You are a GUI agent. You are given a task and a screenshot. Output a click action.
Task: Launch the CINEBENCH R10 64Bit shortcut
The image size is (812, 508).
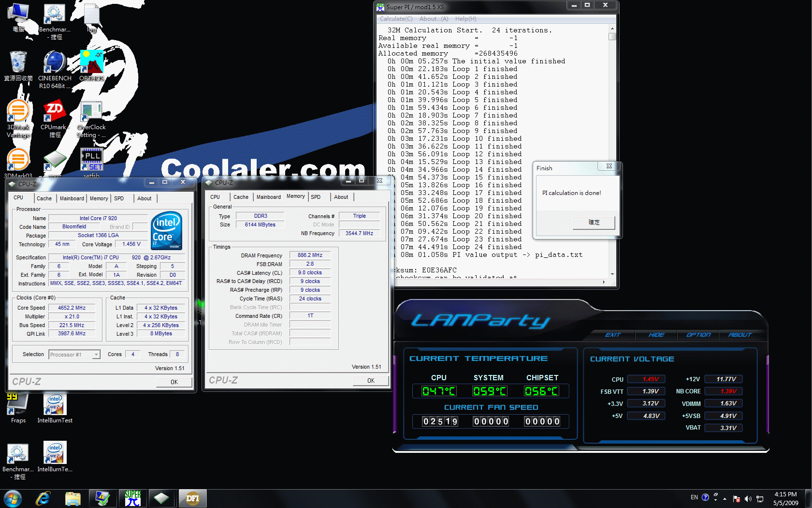[x=55, y=70]
